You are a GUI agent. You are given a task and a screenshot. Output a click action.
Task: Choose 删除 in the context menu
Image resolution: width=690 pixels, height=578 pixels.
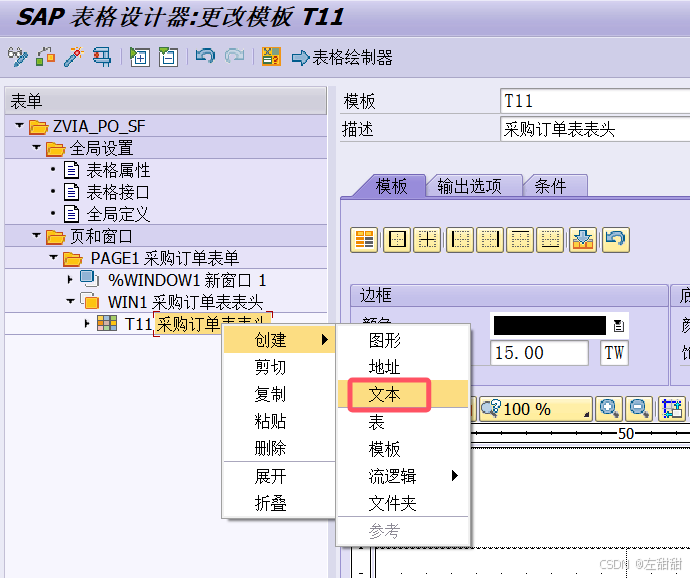[279, 449]
